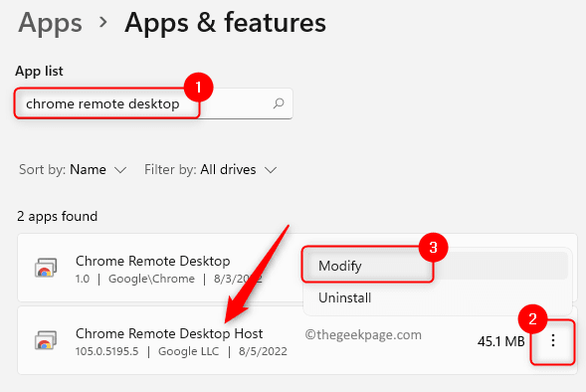Open the Filter by All drives dropdown
Viewport: 586px width, 392px height.
click(x=210, y=170)
